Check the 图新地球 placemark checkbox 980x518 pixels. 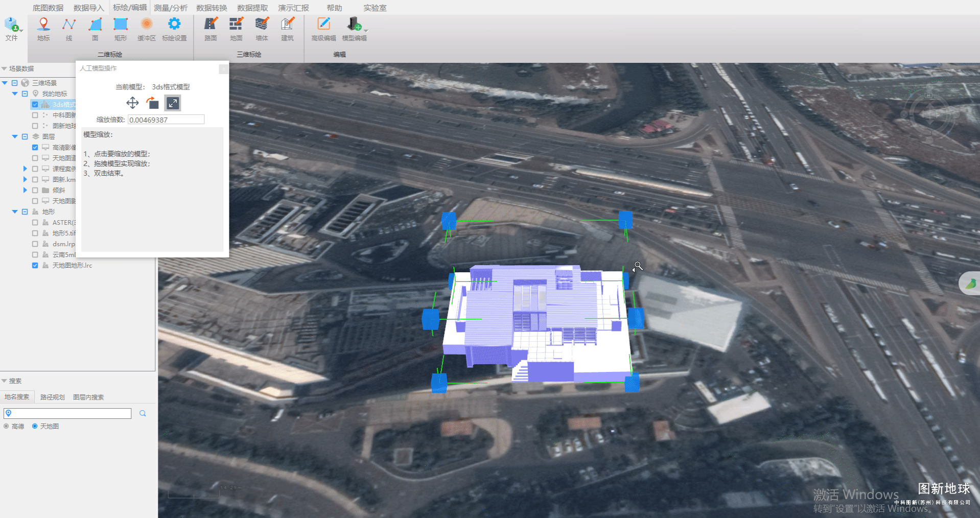(x=35, y=126)
